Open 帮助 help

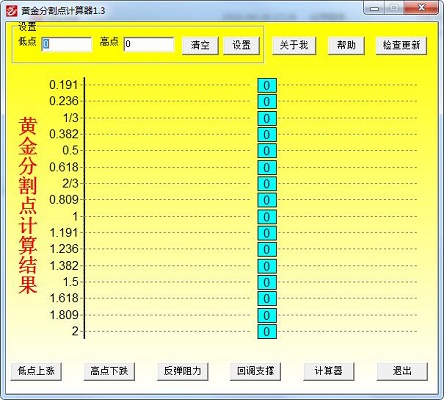(346, 45)
